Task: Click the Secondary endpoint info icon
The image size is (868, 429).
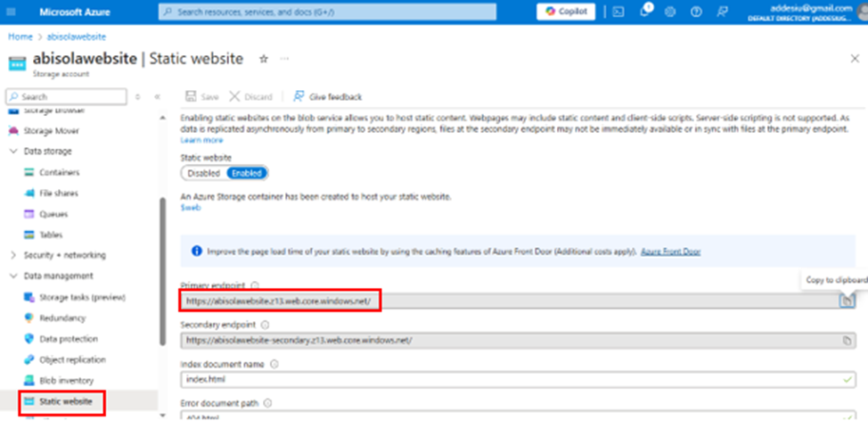Action: pyautogui.click(x=265, y=325)
